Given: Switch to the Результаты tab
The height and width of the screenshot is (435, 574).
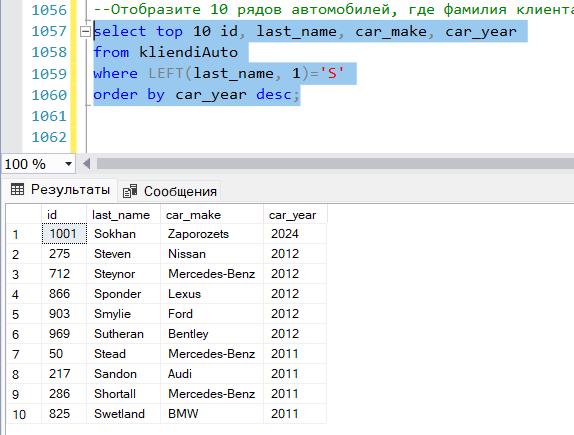Looking at the screenshot, I should click(60, 190).
